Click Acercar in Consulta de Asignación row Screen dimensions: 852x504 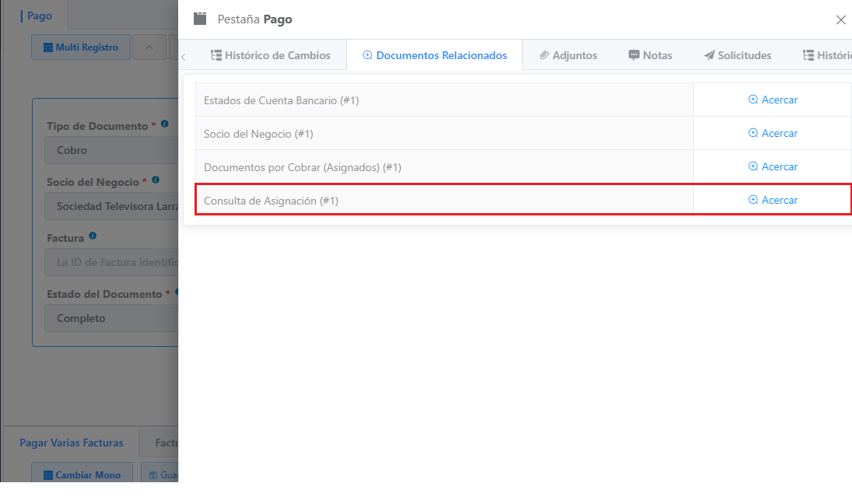[x=773, y=200]
